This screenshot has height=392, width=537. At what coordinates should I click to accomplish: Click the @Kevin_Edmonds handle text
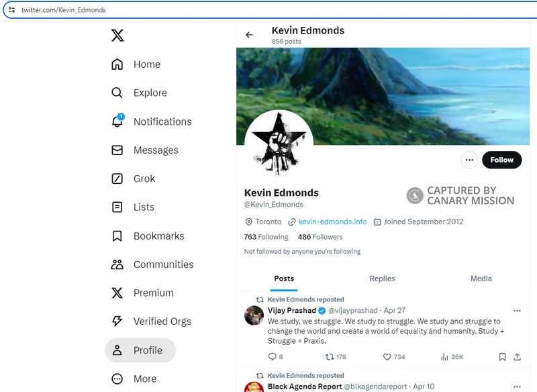tap(274, 205)
